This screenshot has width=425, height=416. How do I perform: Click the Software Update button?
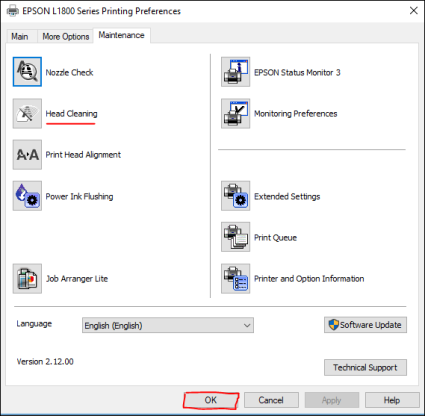pyautogui.click(x=365, y=325)
